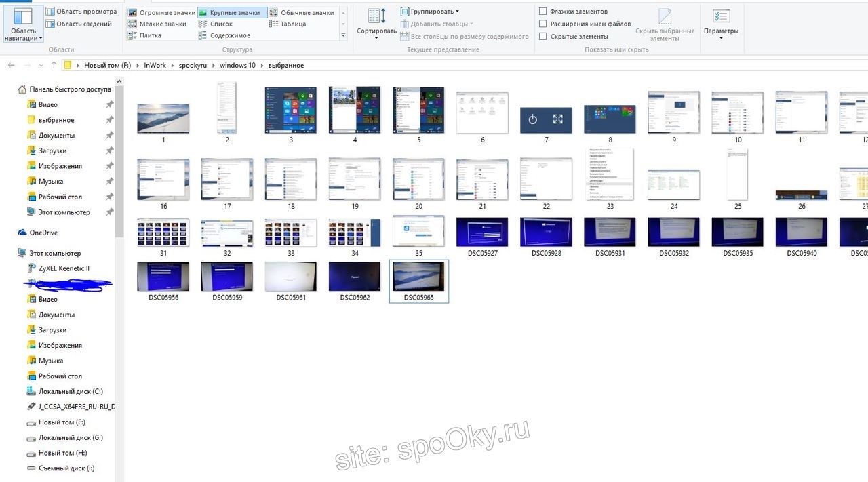Select pinned Рабочий стол in quick access
The height and width of the screenshot is (482, 868).
tap(60, 197)
